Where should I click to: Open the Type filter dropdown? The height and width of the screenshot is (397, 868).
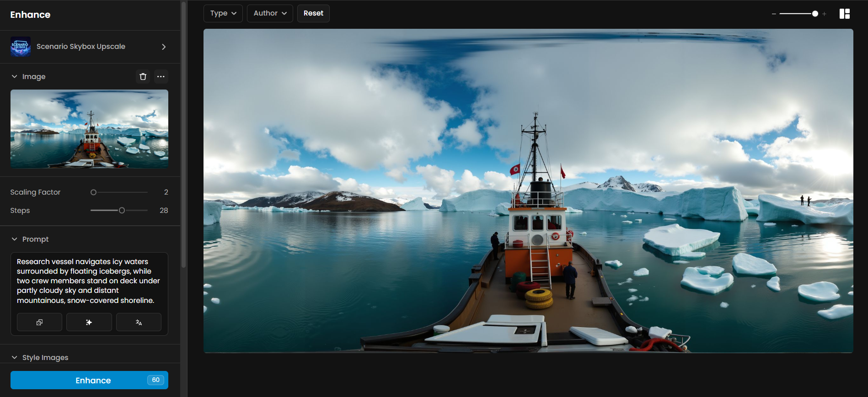[223, 13]
